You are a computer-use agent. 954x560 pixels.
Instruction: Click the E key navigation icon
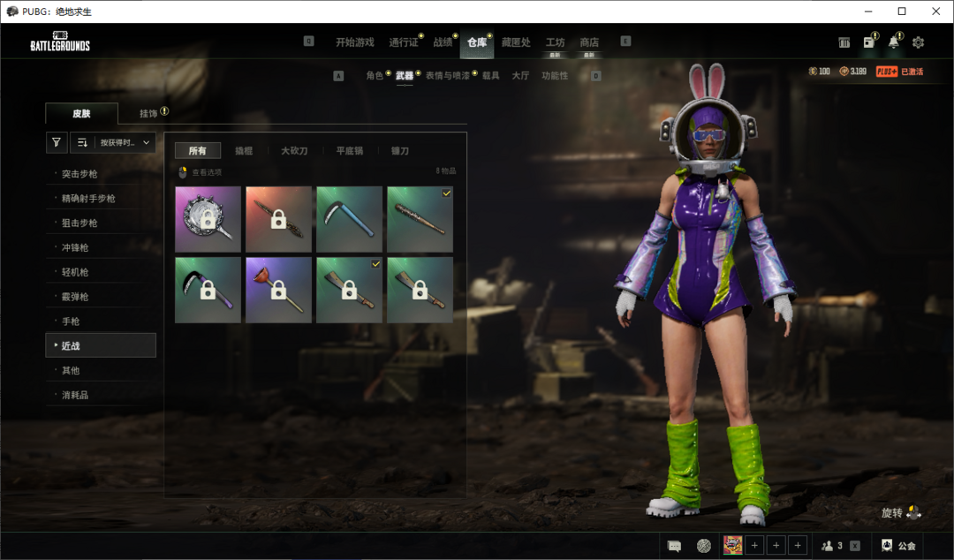tap(625, 42)
